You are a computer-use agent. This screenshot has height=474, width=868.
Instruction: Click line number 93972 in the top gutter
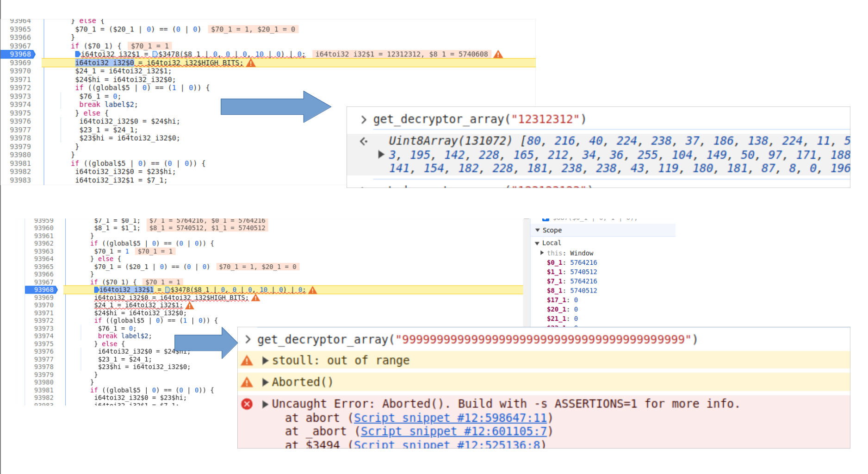point(20,88)
